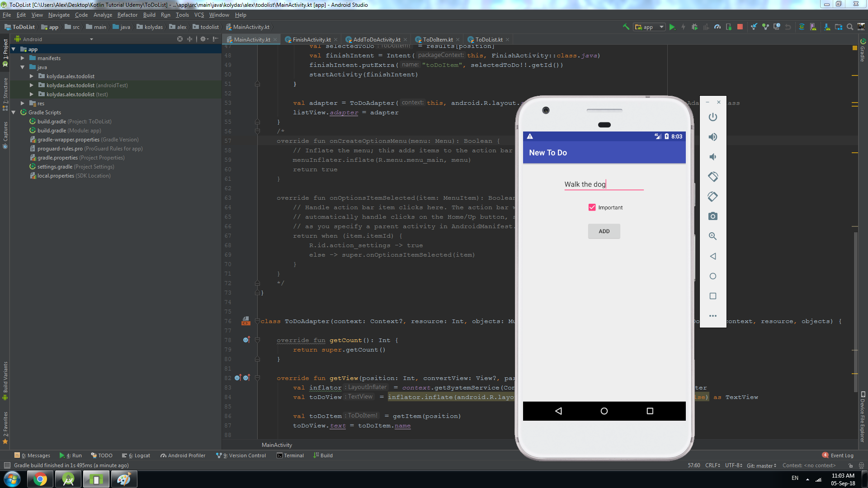
Task: Collapse the app module node
Action: 14,49
